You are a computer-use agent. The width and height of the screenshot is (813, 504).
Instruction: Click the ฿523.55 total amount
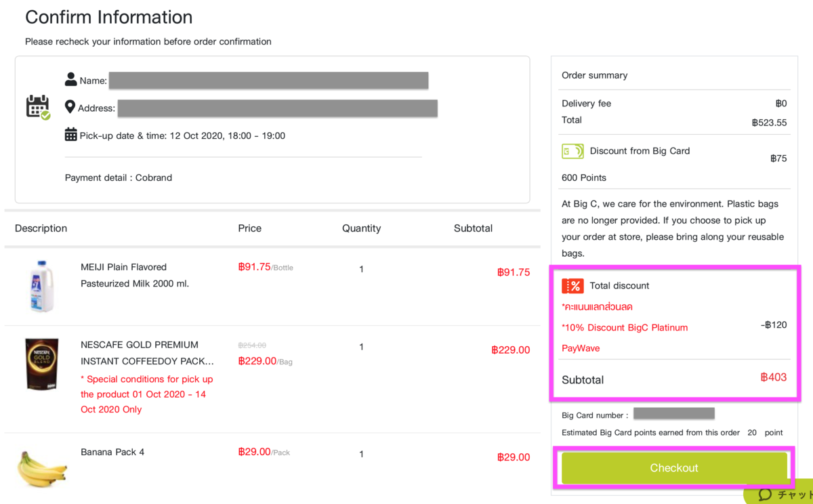[x=770, y=123]
